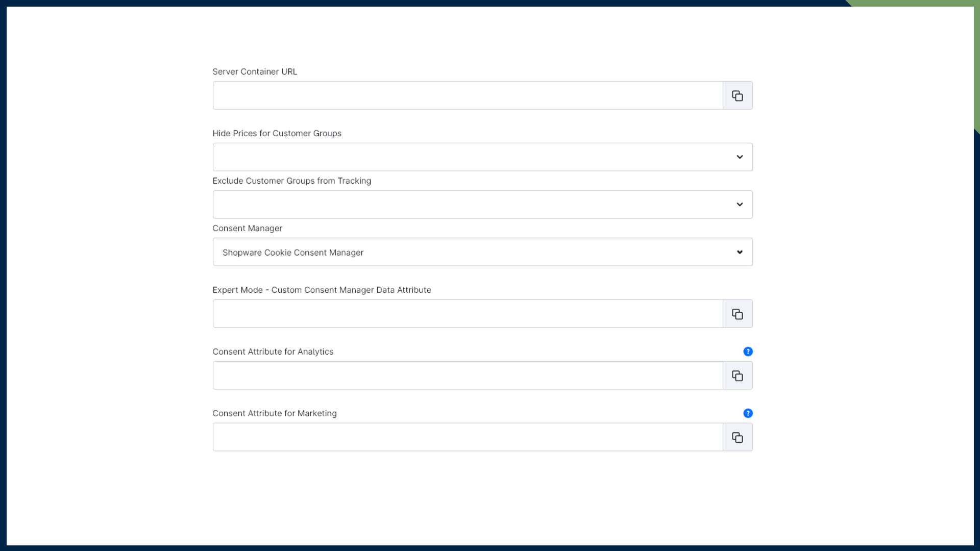Viewport: 980px width, 551px height.
Task: Open help tooltip for Analytics consent attribute
Action: tap(748, 352)
